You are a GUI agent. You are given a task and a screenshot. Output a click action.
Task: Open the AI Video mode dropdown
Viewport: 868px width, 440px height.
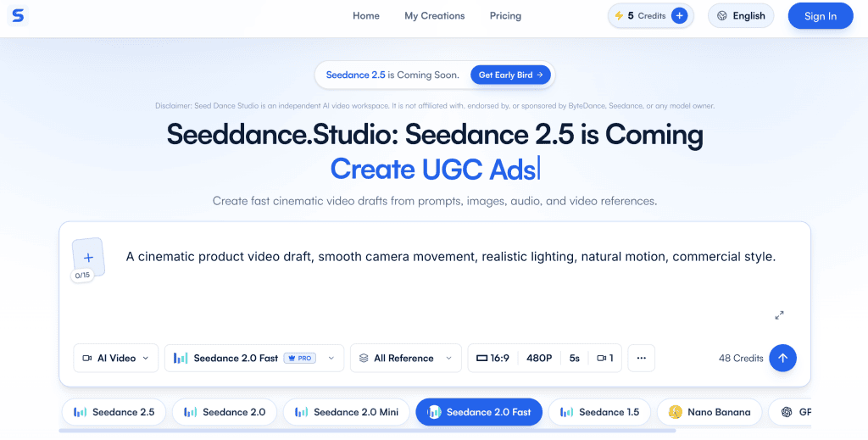(x=115, y=358)
